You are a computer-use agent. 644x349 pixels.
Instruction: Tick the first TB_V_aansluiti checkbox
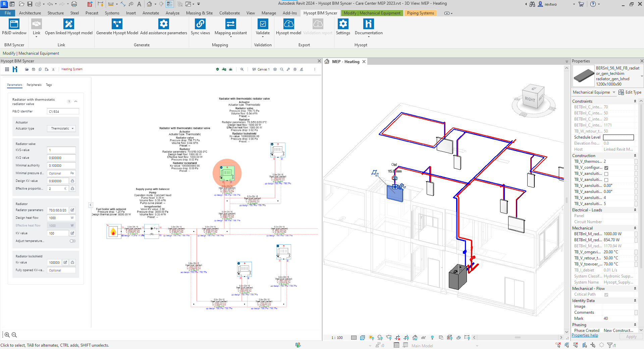coord(606,174)
